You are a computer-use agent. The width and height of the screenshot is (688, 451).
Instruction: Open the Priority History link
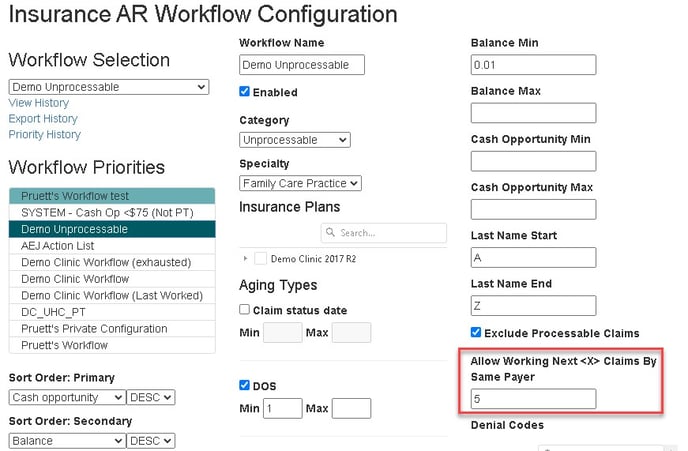tap(45, 134)
